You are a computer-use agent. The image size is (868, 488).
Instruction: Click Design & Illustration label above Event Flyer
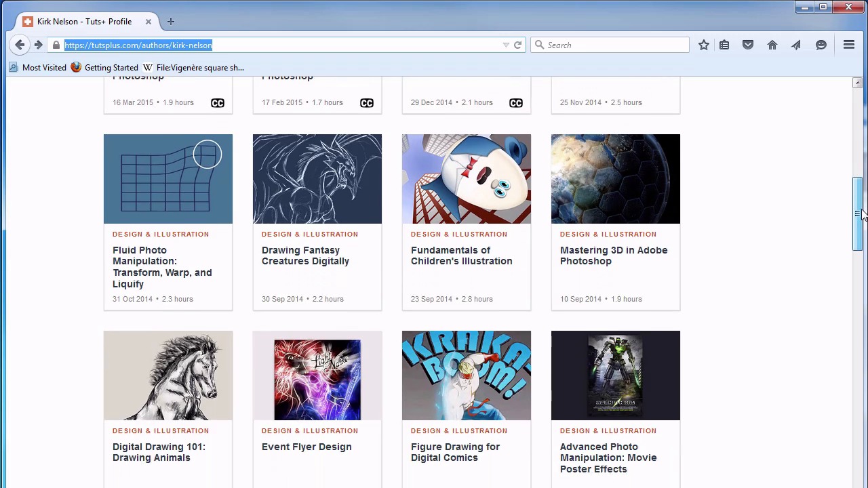(x=310, y=430)
